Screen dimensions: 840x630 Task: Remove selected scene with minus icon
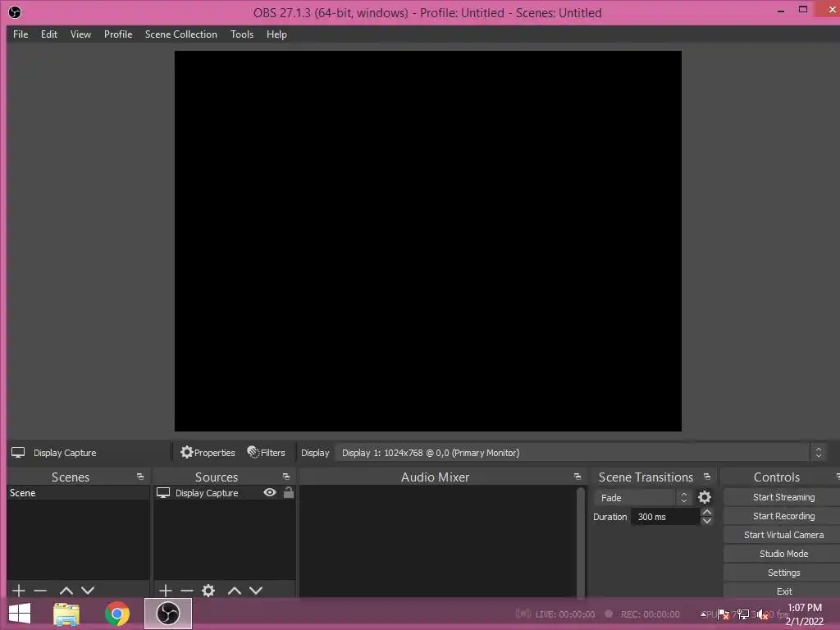(40, 591)
